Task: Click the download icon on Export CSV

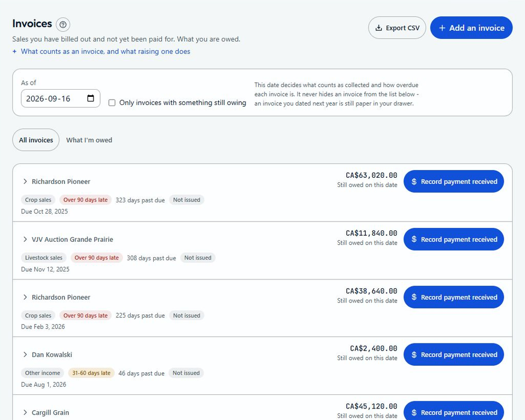Action: coord(378,28)
